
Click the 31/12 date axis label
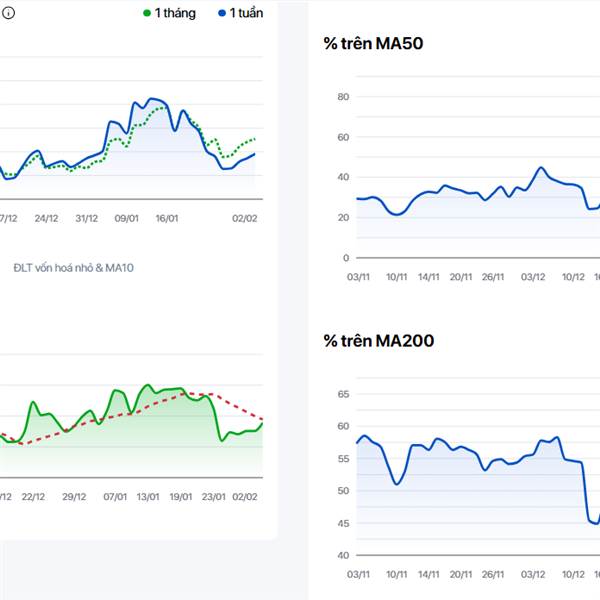[x=86, y=217]
